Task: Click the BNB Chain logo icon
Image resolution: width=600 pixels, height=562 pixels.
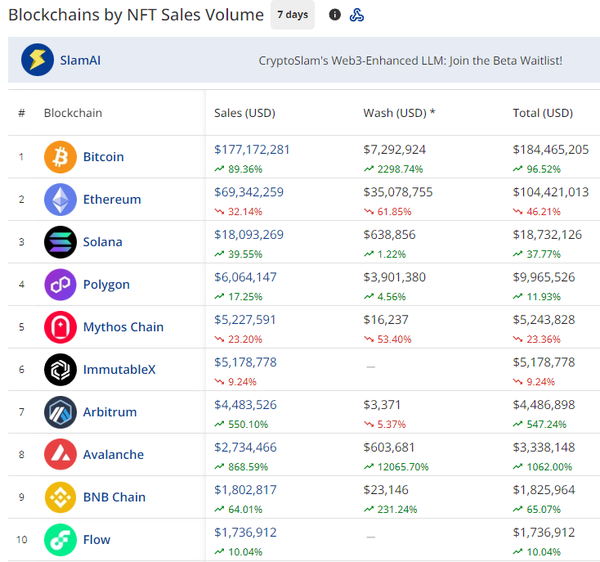Action: click(60, 497)
